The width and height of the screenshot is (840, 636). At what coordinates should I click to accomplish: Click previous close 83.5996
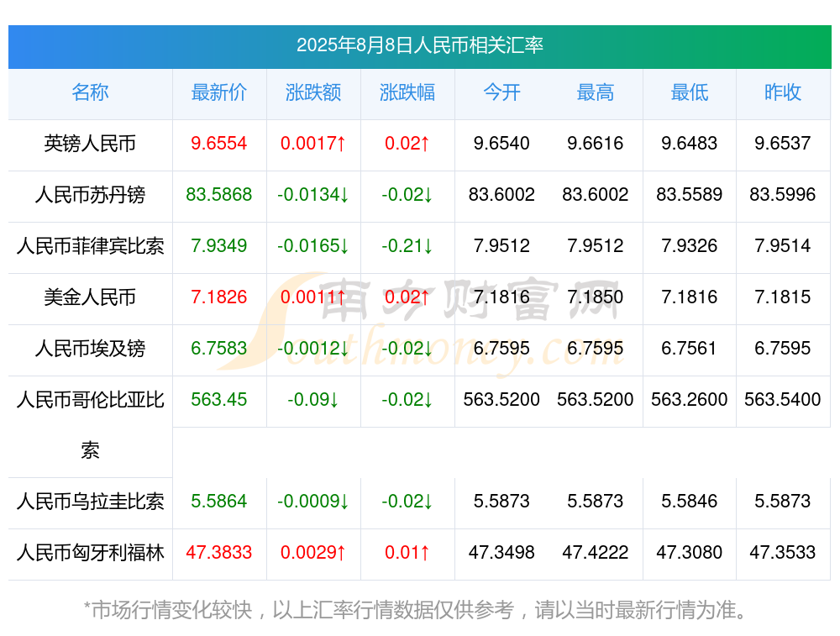[x=783, y=195]
